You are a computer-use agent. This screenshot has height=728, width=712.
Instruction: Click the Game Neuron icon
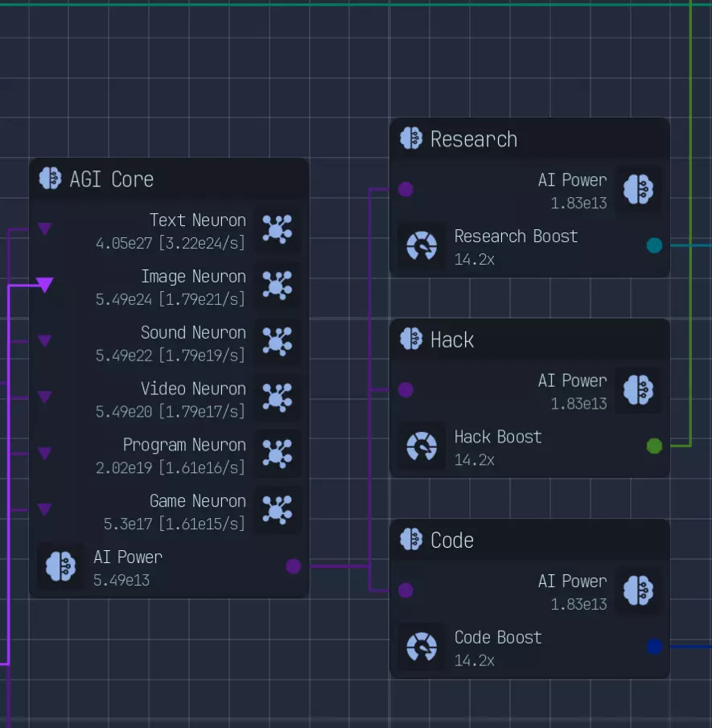pos(277,510)
